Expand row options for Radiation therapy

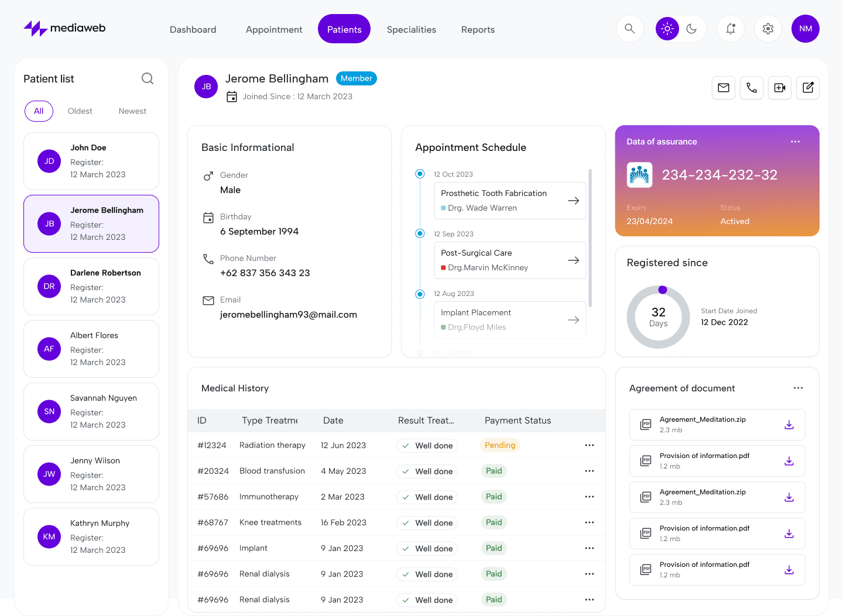(x=590, y=445)
